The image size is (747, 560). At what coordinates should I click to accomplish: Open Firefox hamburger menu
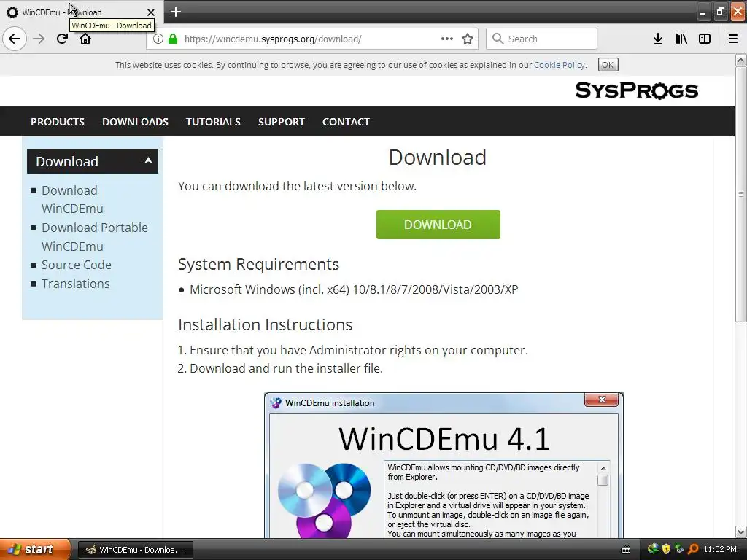(733, 39)
